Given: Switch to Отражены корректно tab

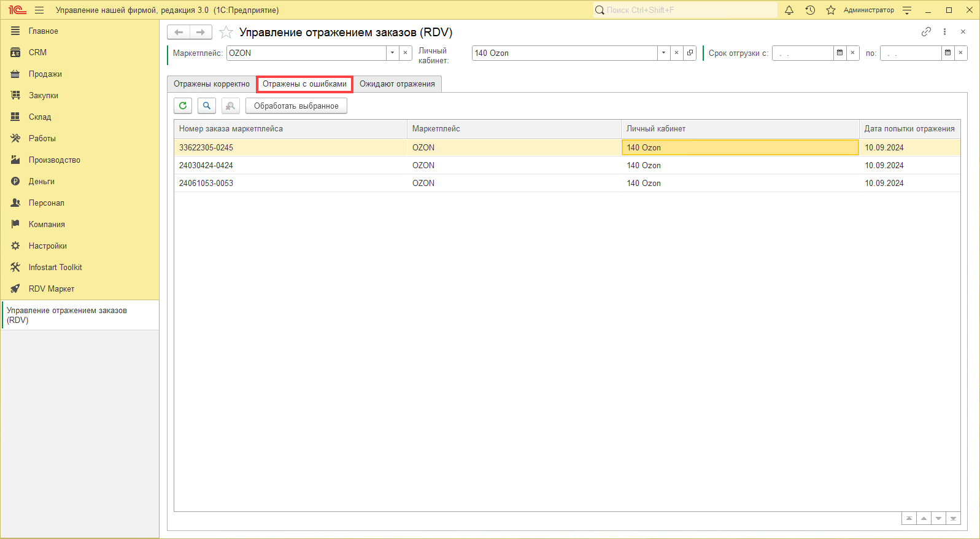Looking at the screenshot, I should [x=211, y=84].
